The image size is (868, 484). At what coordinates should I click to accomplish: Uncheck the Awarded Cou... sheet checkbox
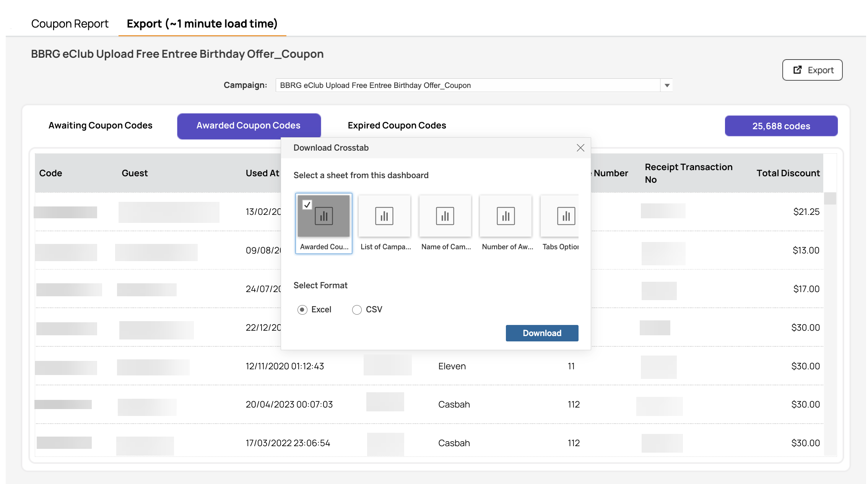(x=307, y=205)
